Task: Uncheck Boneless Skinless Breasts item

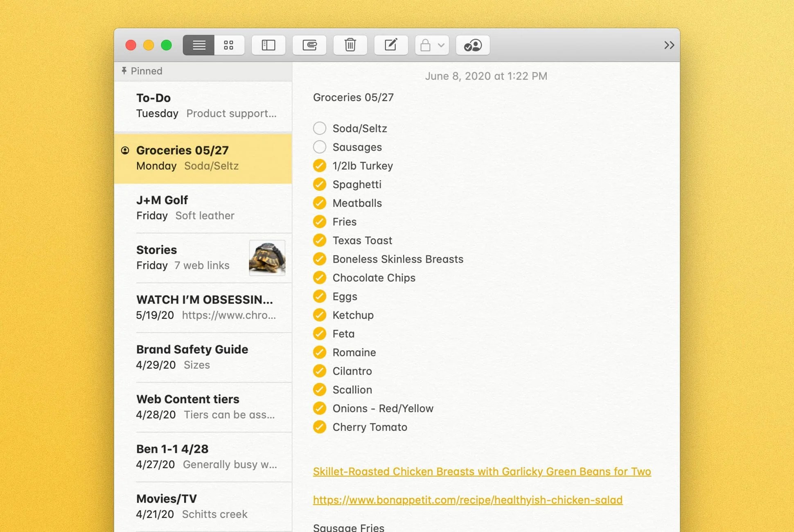Action: [x=320, y=259]
